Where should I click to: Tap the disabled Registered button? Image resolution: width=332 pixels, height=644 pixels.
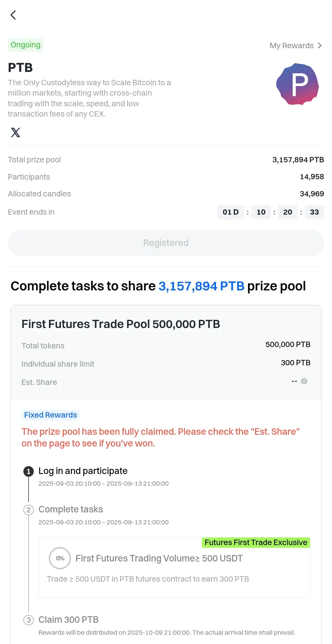[x=166, y=243]
